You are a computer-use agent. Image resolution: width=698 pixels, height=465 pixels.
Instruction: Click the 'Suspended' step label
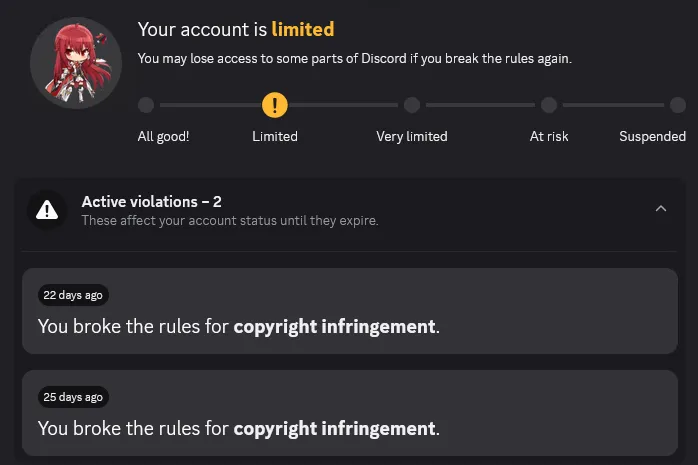pos(653,136)
